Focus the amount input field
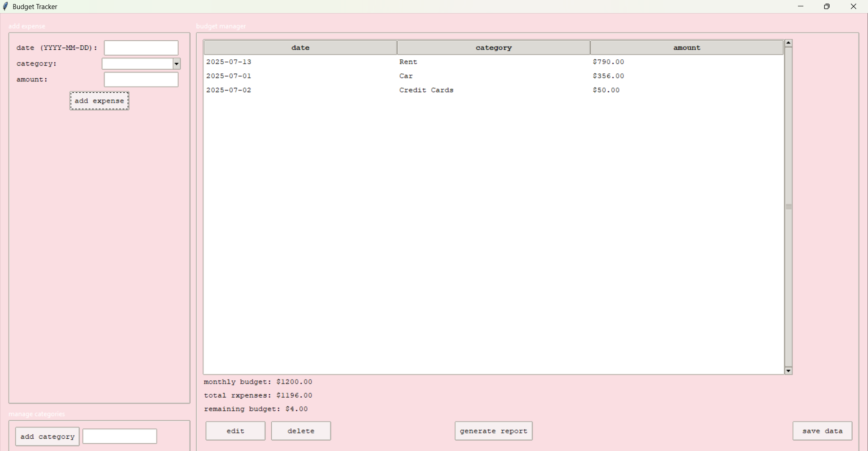868x451 pixels. 141,80
